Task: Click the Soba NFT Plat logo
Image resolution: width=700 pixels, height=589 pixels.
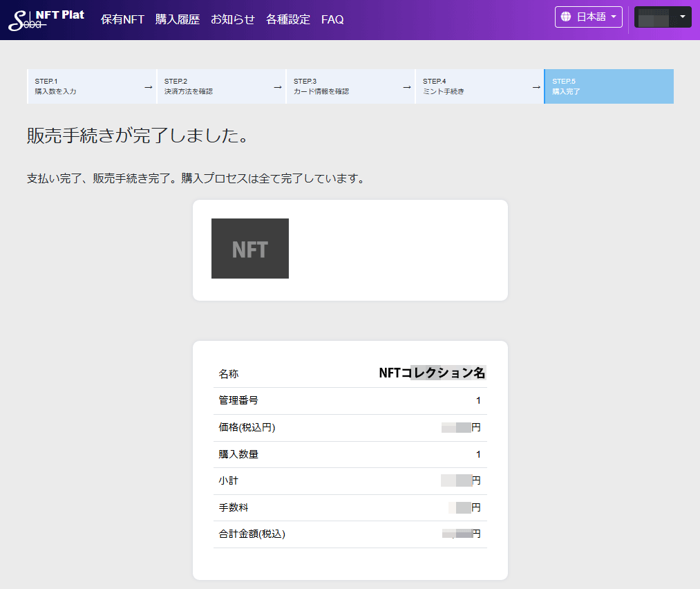Action: [x=46, y=20]
